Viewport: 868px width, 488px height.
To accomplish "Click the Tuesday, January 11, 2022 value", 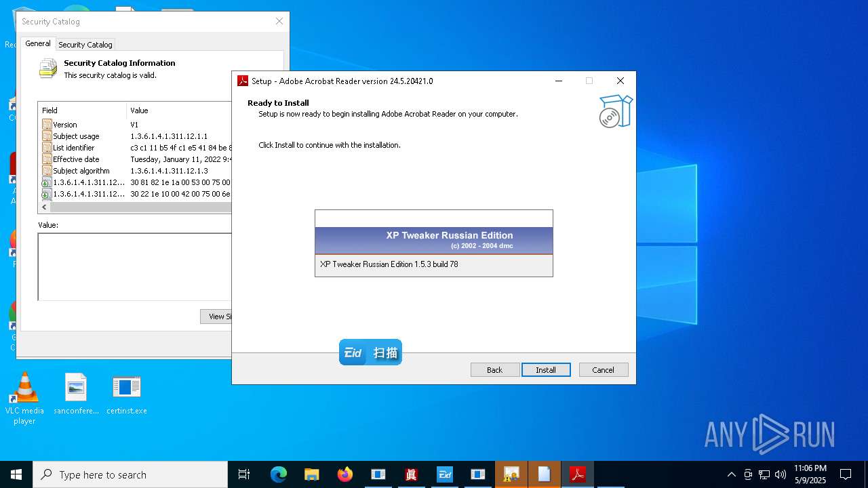I will (x=180, y=159).
